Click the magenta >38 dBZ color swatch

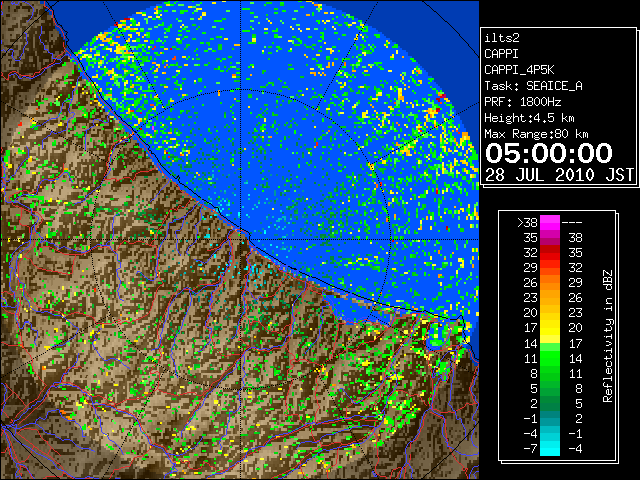tap(550, 223)
